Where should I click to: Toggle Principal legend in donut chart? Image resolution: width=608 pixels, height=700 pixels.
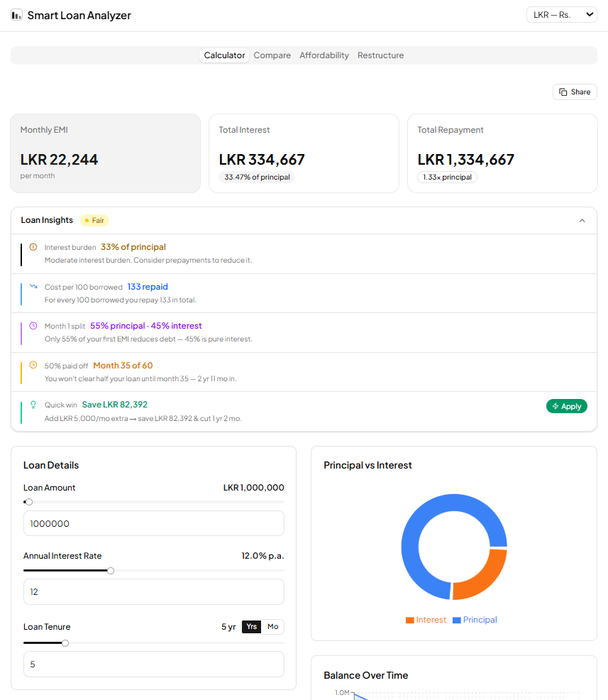tap(475, 620)
